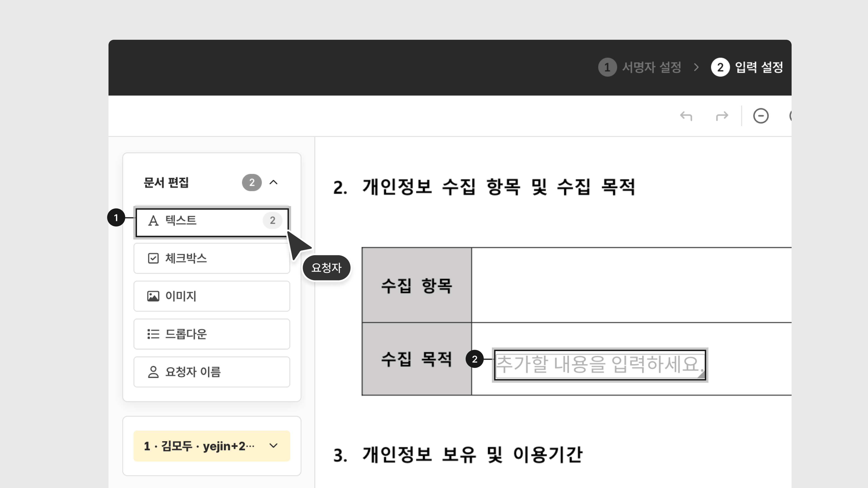This screenshot has width=868, height=488.
Task: Click the 텍스트 count badge 2
Action: 272,221
